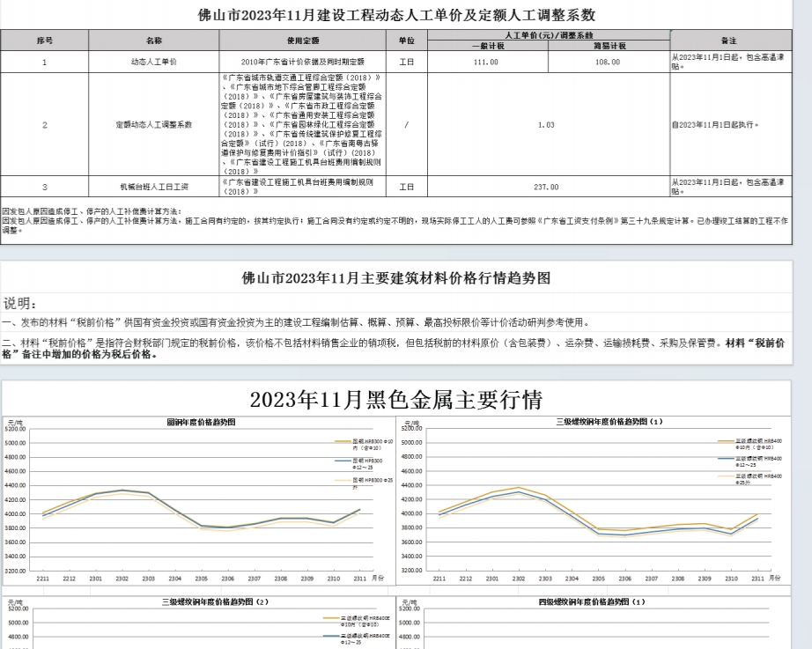Screen dimensions: 812x649
Task: Click the cell 2010年广东省计价依据及同时期定额
Action: click(x=303, y=62)
